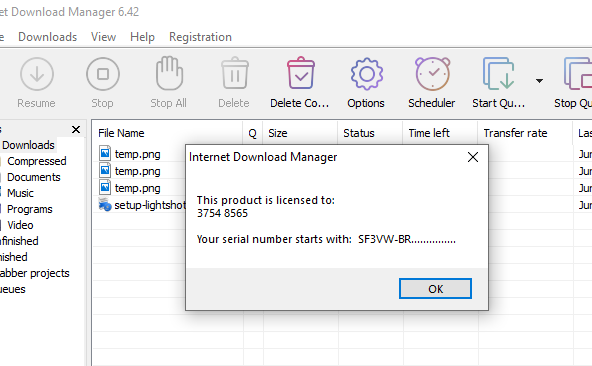
Task: Open the Downloads menu
Action: tap(48, 37)
